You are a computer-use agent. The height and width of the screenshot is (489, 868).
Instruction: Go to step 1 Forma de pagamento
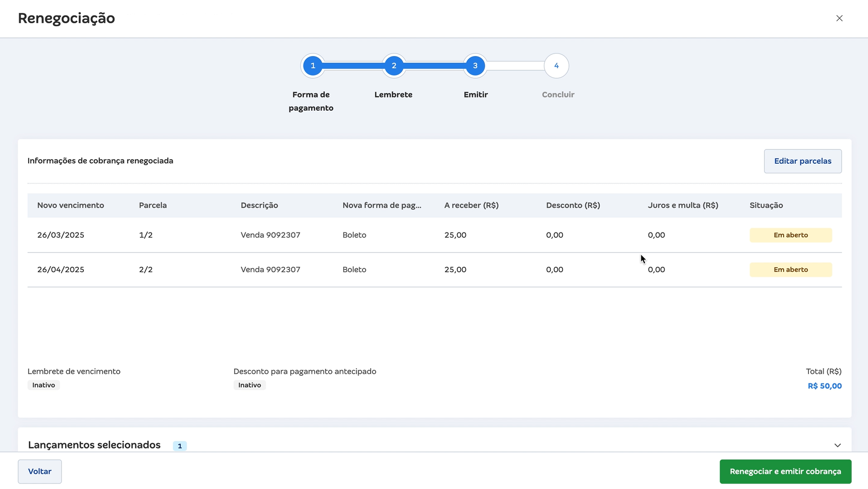point(313,66)
